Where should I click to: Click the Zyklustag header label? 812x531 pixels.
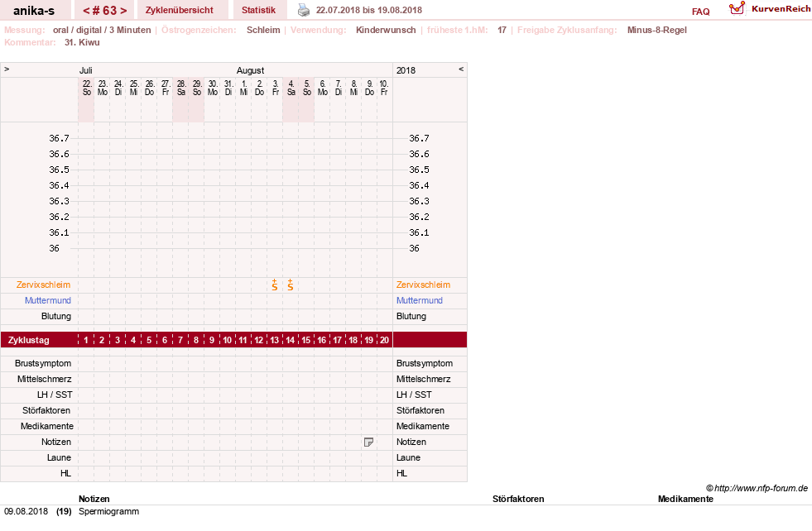[x=28, y=340]
